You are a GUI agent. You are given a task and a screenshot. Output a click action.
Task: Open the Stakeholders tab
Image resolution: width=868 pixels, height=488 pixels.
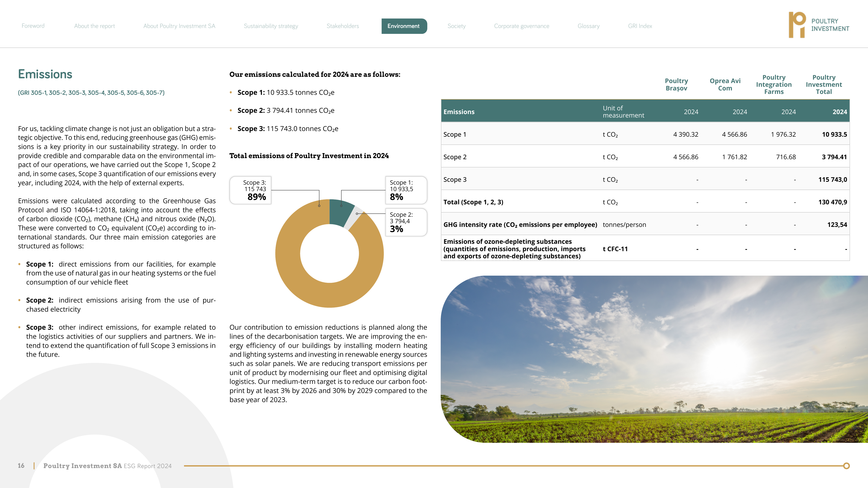click(x=343, y=26)
